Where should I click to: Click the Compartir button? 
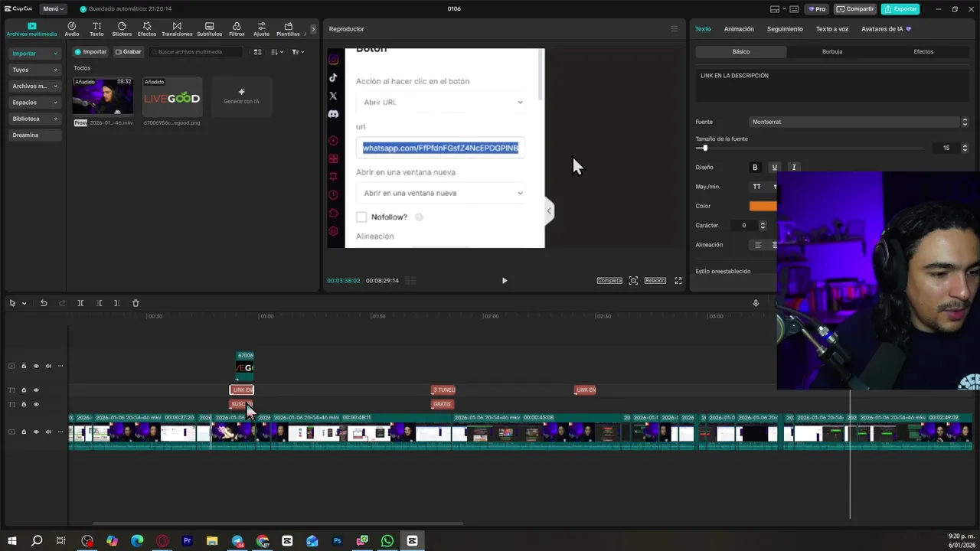(855, 9)
